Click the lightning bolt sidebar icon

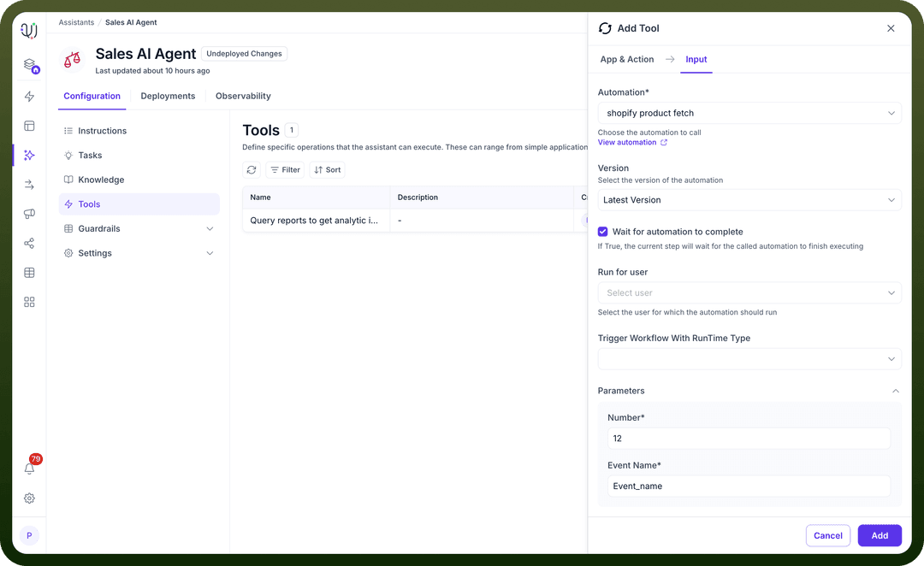[29, 97]
